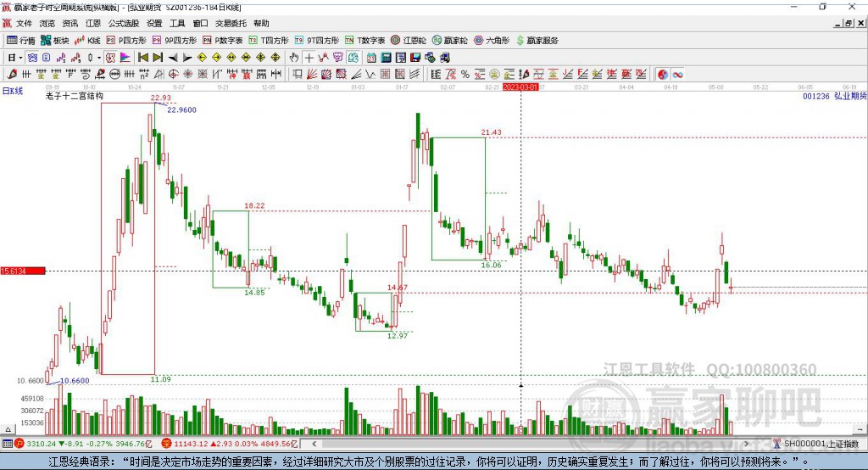Toggle the crosshair cursor tool

309,57
